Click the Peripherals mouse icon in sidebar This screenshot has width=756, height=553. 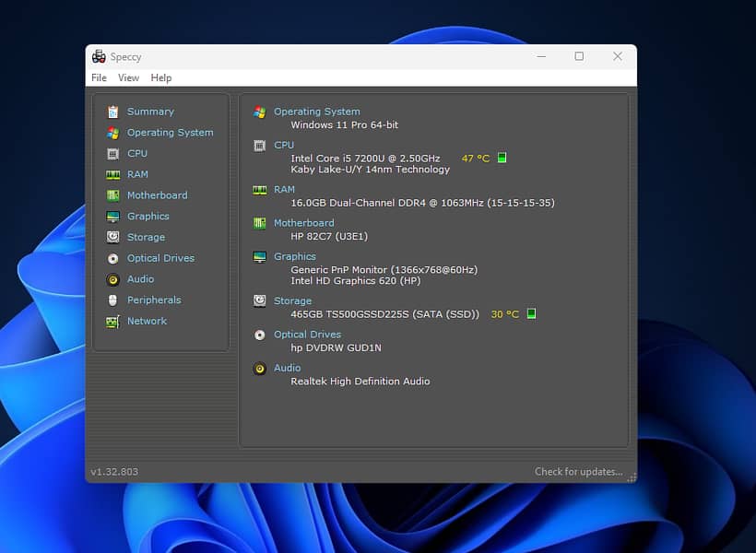[112, 300]
